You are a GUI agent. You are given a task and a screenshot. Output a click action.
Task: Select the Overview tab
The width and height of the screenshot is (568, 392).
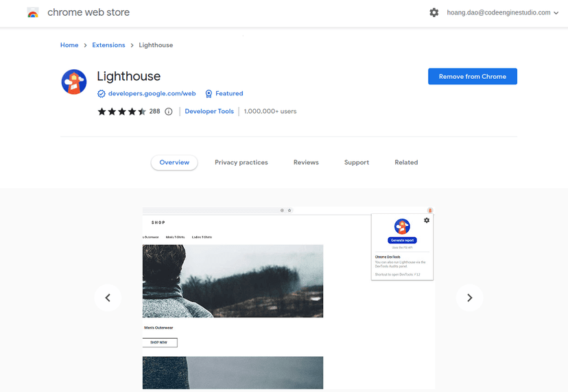click(x=174, y=162)
